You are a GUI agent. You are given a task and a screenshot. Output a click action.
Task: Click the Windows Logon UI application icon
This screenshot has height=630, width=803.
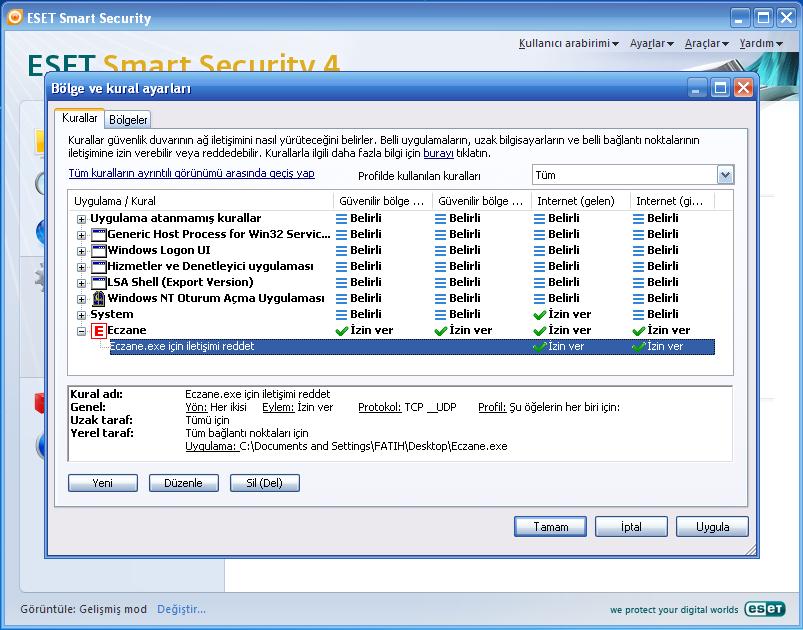tap(98, 251)
